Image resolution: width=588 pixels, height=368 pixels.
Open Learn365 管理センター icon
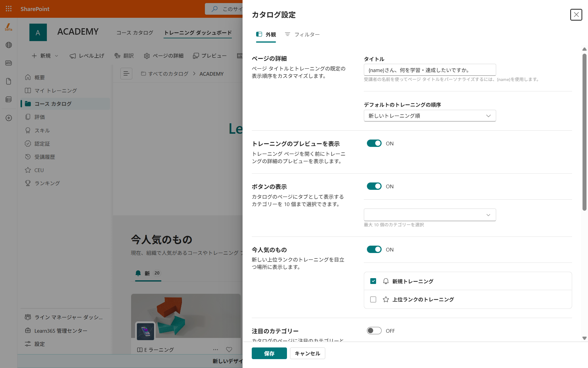28,331
